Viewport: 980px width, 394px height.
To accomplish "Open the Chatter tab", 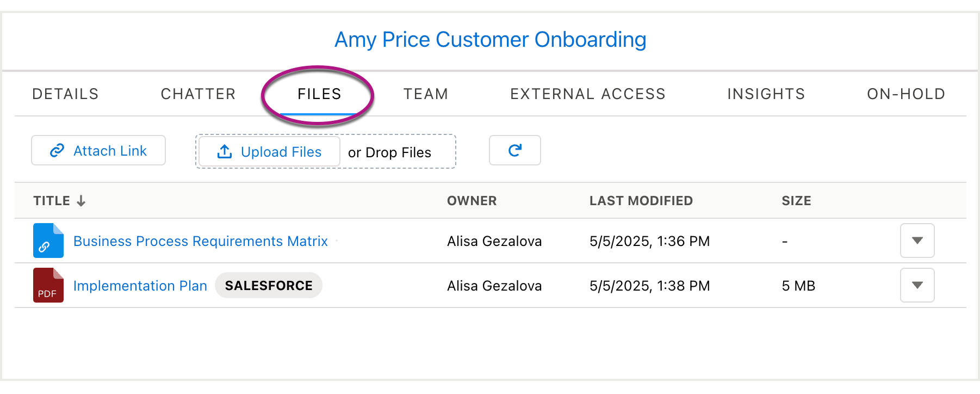I will tap(198, 94).
